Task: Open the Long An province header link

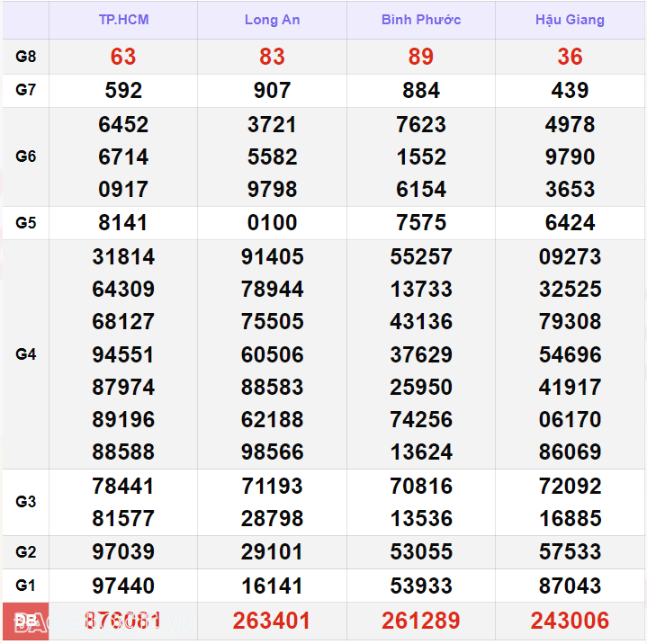Action: tap(272, 20)
